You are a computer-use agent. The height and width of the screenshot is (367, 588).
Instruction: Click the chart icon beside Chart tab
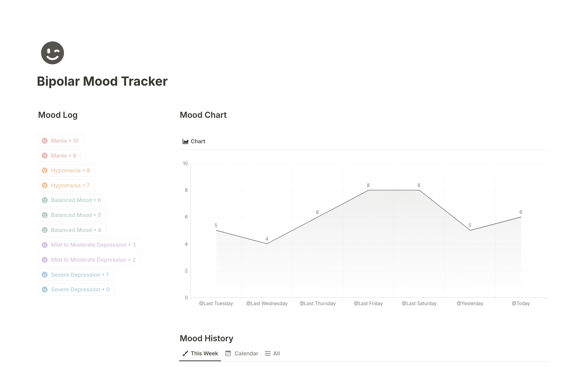185,141
